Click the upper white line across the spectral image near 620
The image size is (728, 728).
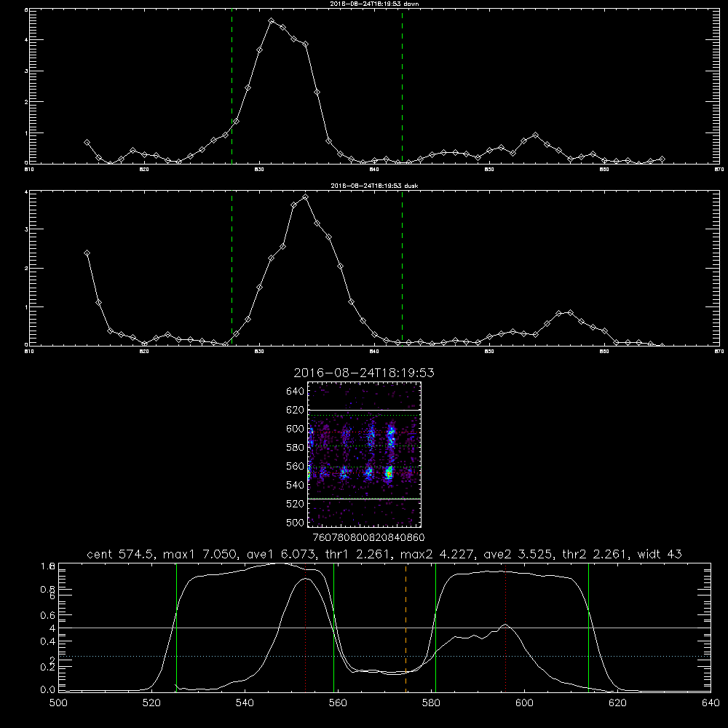(x=364, y=410)
